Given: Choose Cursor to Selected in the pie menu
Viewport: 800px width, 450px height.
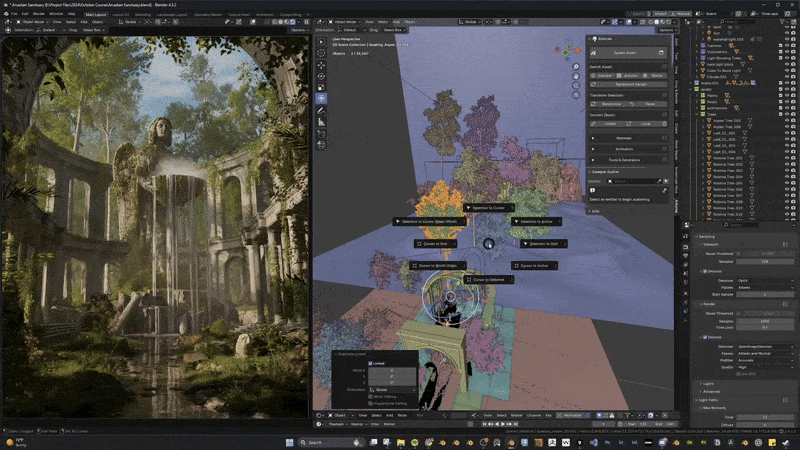Looking at the screenshot, I should tap(489, 280).
